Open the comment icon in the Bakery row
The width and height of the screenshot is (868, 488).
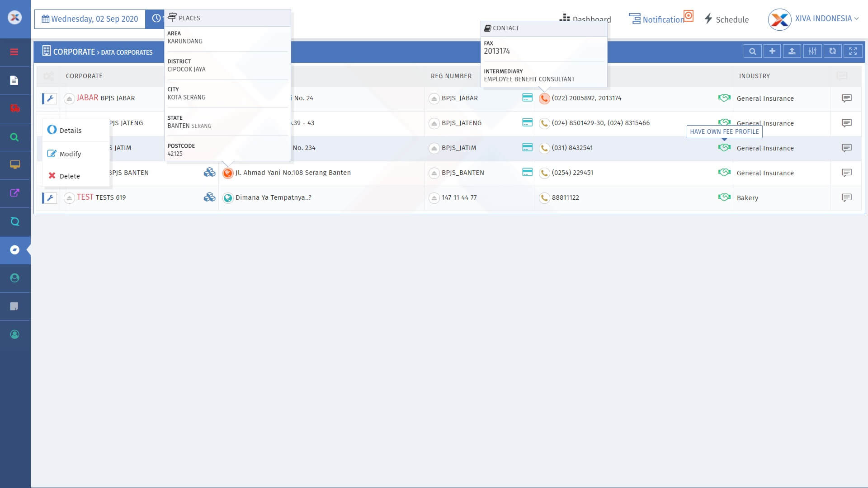point(847,197)
